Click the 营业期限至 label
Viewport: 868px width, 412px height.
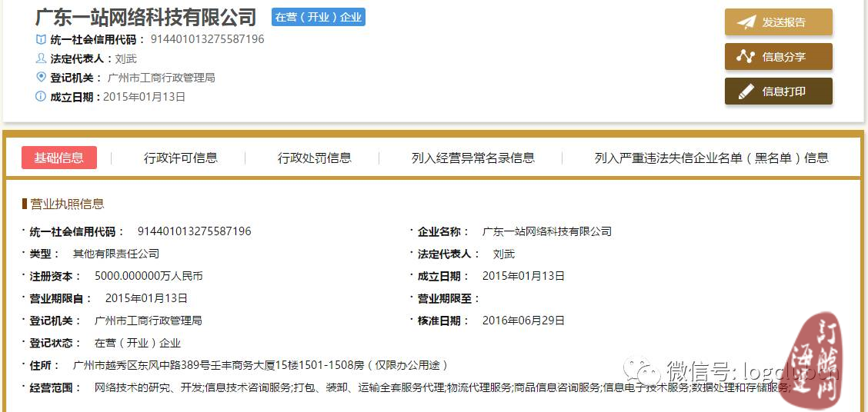[449, 299]
